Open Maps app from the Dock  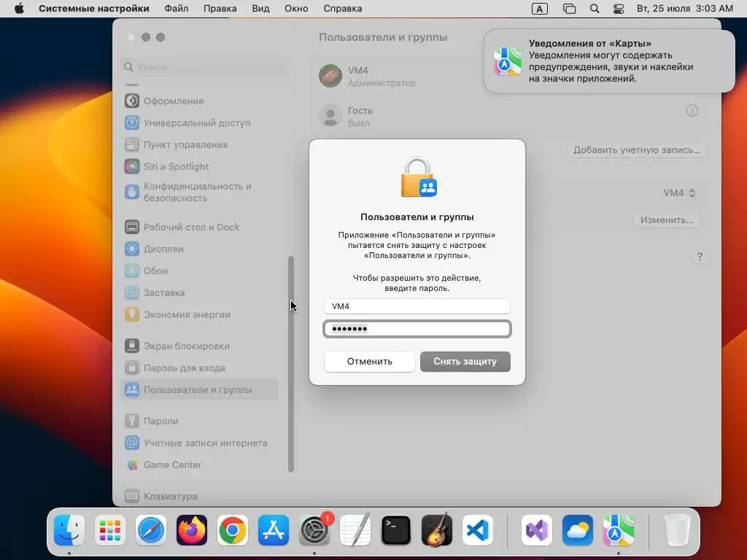point(619,530)
